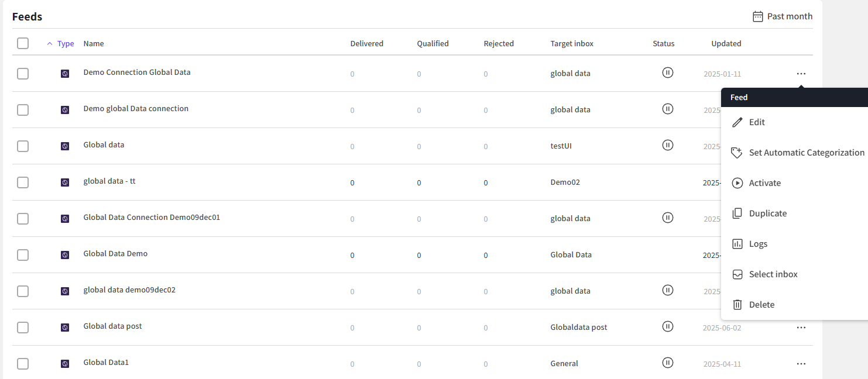
Task: Click paused status icon for Global Data1
Action: click(x=667, y=363)
